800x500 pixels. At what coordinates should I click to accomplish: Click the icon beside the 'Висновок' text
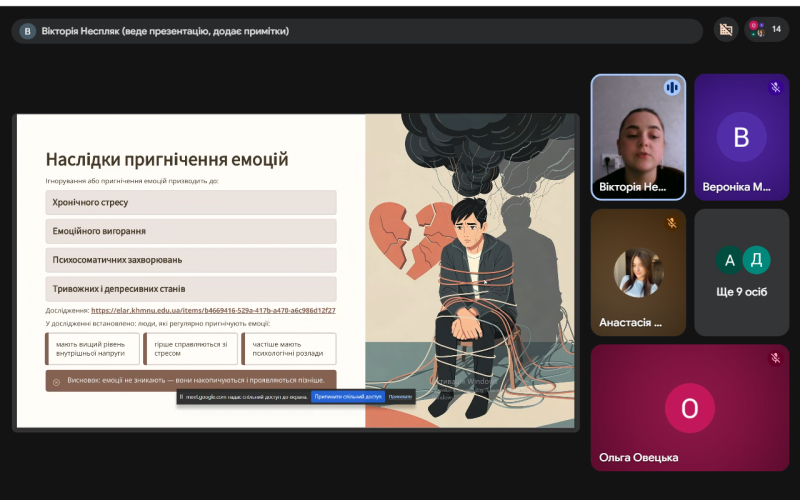[x=56, y=381]
